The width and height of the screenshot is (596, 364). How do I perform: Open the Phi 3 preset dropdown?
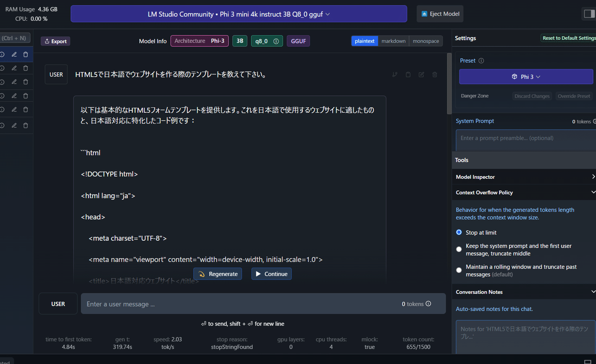point(526,77)
